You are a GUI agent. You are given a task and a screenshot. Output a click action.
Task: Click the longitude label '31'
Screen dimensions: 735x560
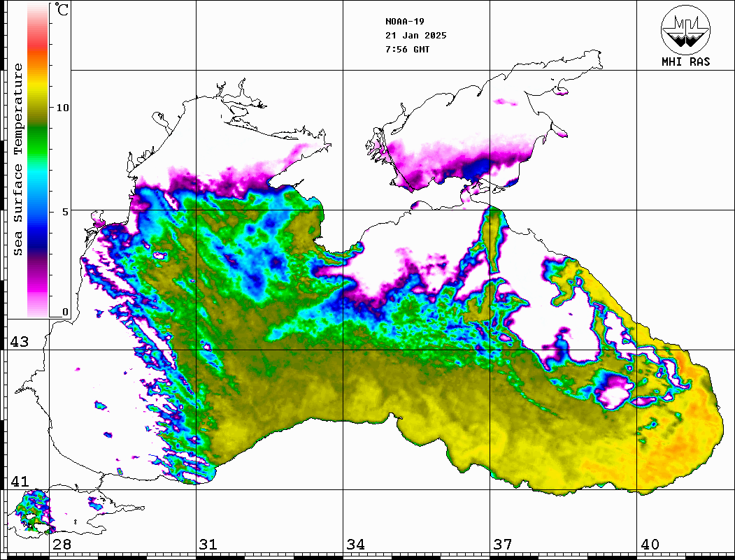208,544
